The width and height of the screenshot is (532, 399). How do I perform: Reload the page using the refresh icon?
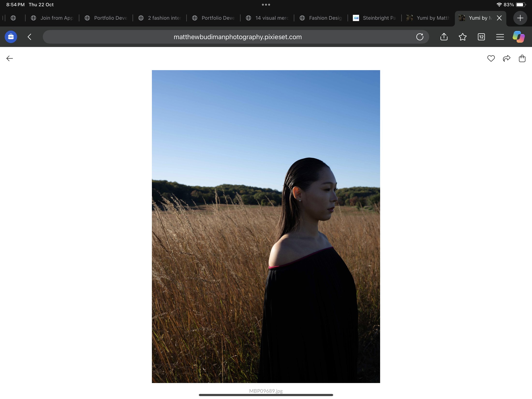[x=420, y=37]
